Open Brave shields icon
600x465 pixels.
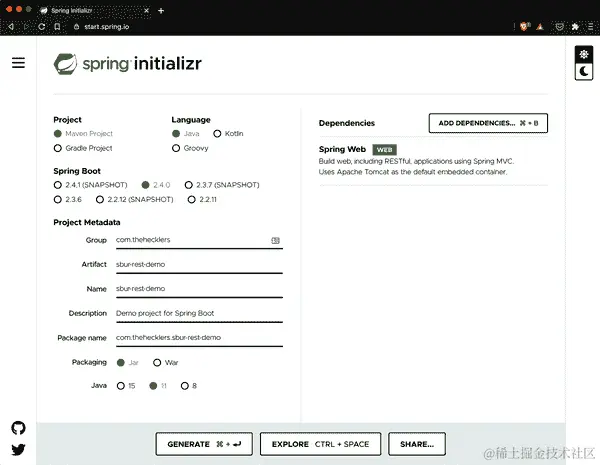[524, 26]
